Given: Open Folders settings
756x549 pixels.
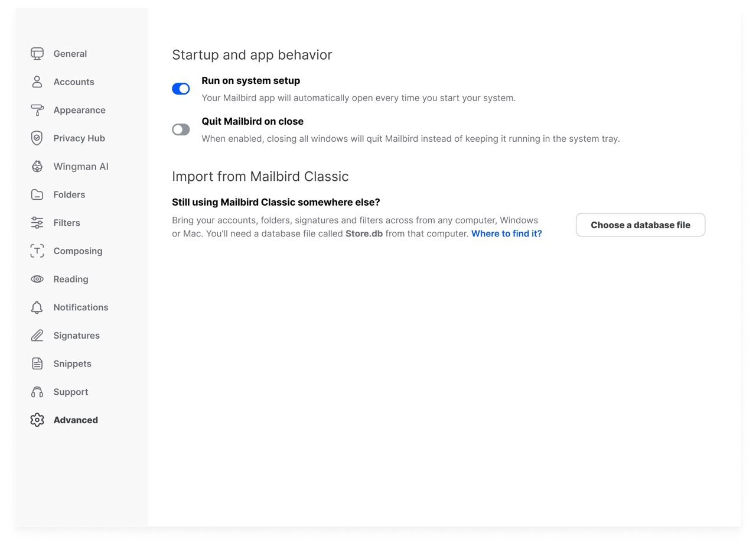Looking at the screenshot, I should point(69,195).
